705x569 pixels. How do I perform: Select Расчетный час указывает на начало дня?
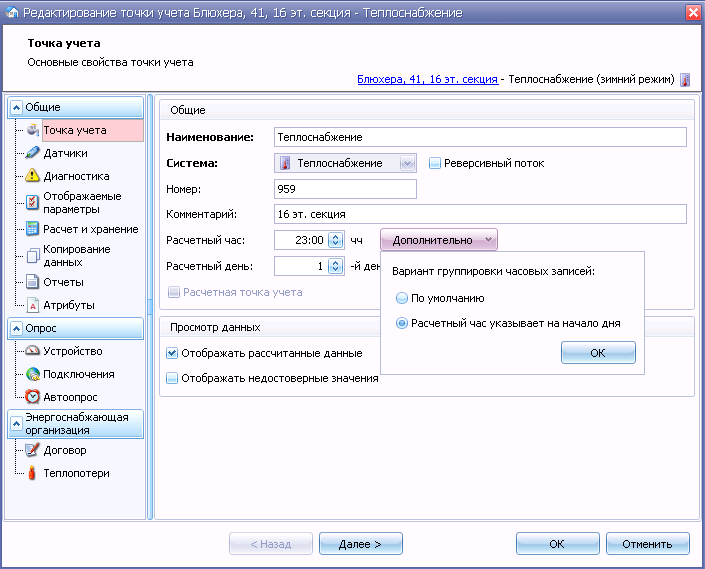402,323
